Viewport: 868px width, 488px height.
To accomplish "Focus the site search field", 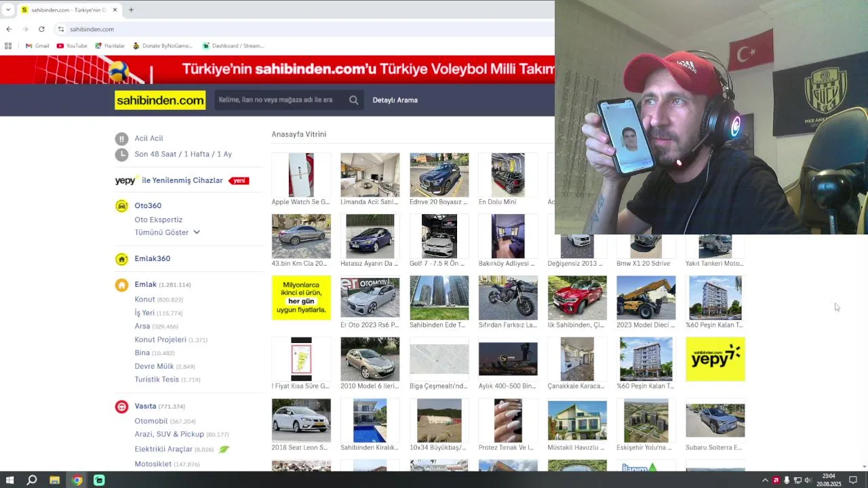I will tap(281, 100).
